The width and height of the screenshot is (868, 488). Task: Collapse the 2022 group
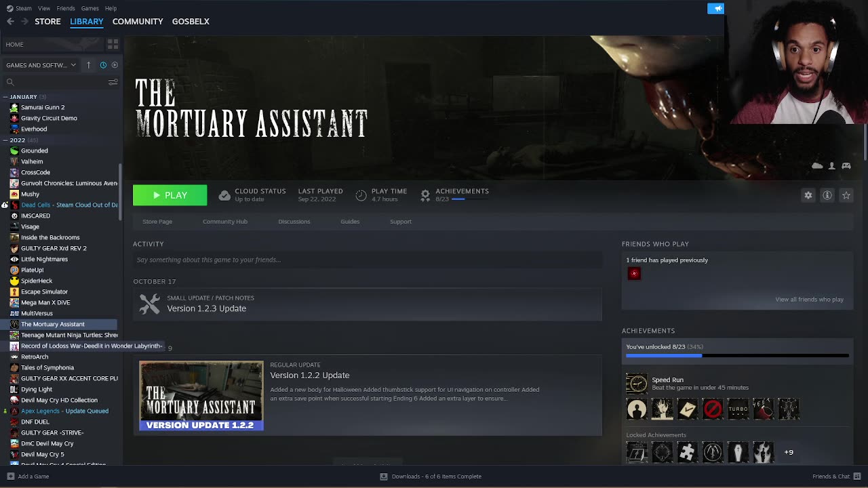[5, 140]
